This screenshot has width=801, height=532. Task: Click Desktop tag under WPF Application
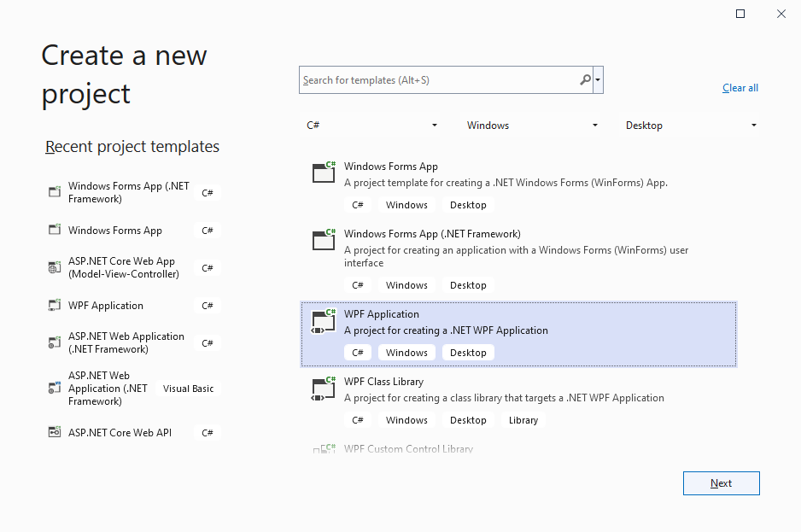pos(468,353)
